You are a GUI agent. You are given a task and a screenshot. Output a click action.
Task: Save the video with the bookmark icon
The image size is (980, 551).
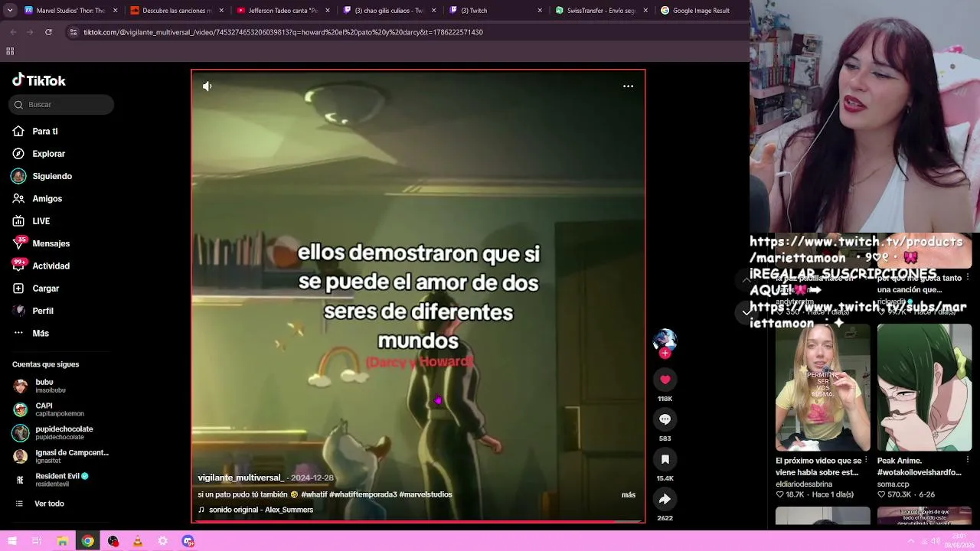[x=665, y=459]
